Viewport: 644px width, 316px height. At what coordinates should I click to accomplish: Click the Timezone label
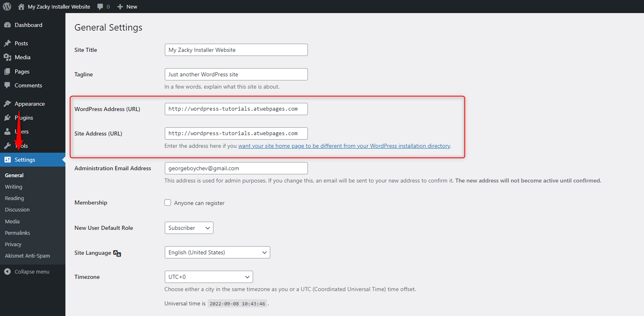[x=87, y=277]
